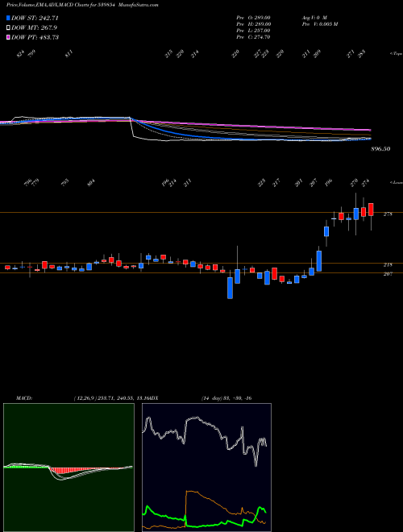Click the 396.50 EMA price label
This screenshot has width=403, height=532.
380,149
